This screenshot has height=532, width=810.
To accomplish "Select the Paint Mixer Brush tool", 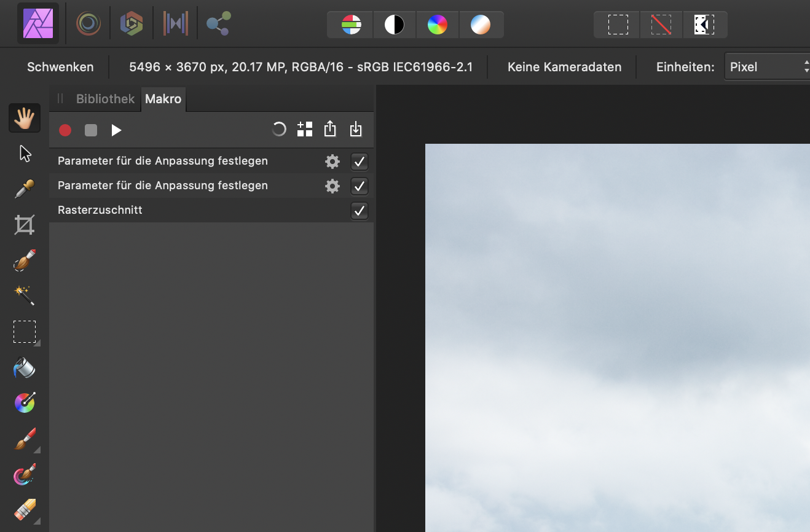I will tap(25, 474).
